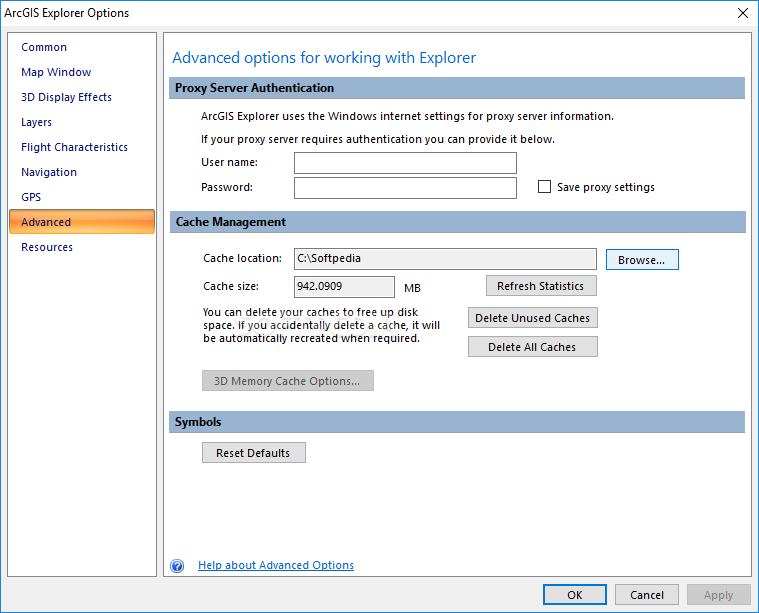
Task: Go to the Layers options section
Action: tap(36, 122)
